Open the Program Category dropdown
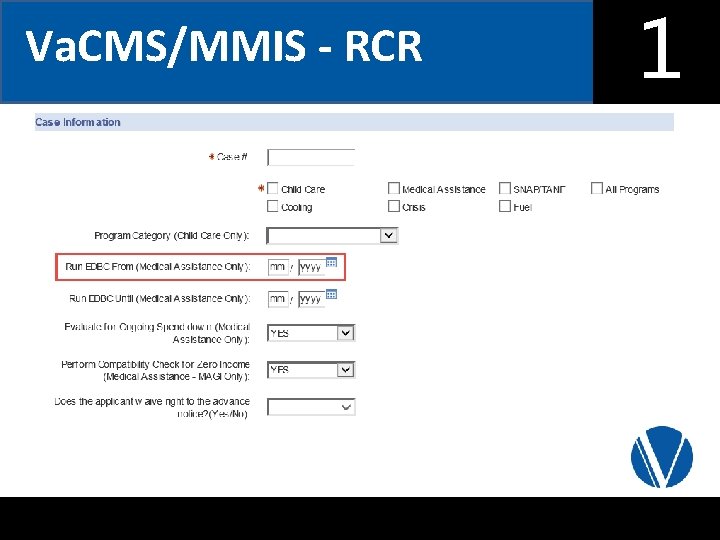720x540 pixels. coord(332,236)
